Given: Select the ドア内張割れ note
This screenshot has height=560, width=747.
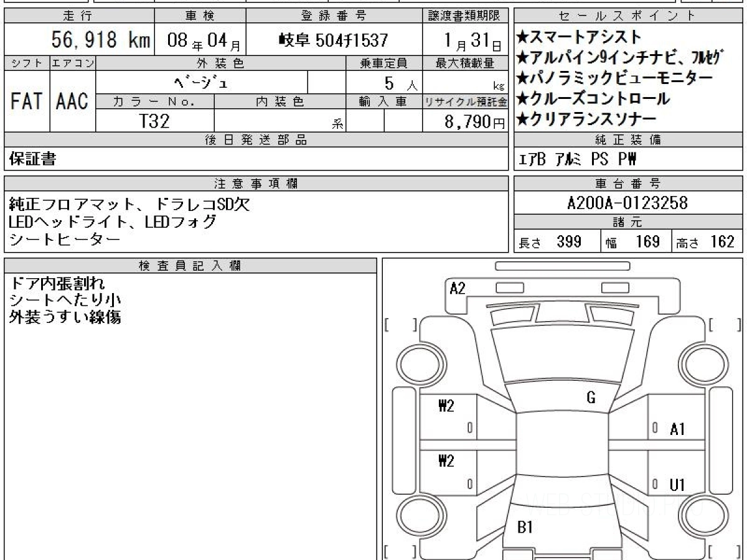Looking at the screenshot, I should click(x=57, y=283).
